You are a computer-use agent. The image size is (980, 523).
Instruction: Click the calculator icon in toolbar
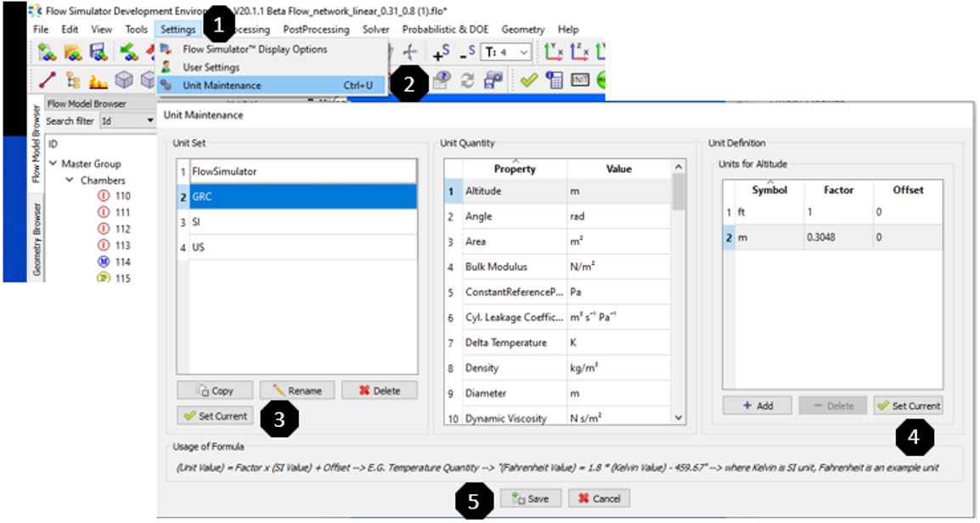pyautogui.click(x=555, y=80)
